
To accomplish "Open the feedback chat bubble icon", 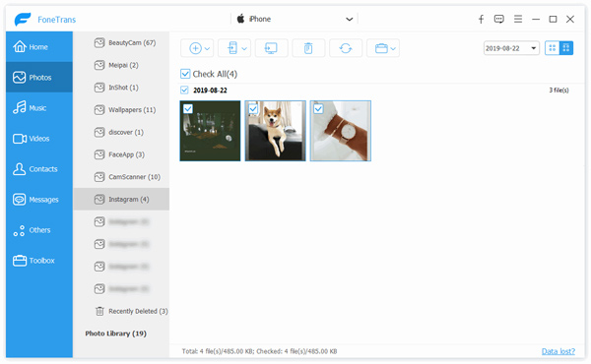I will pyautogui.click(x=499, y=19).
